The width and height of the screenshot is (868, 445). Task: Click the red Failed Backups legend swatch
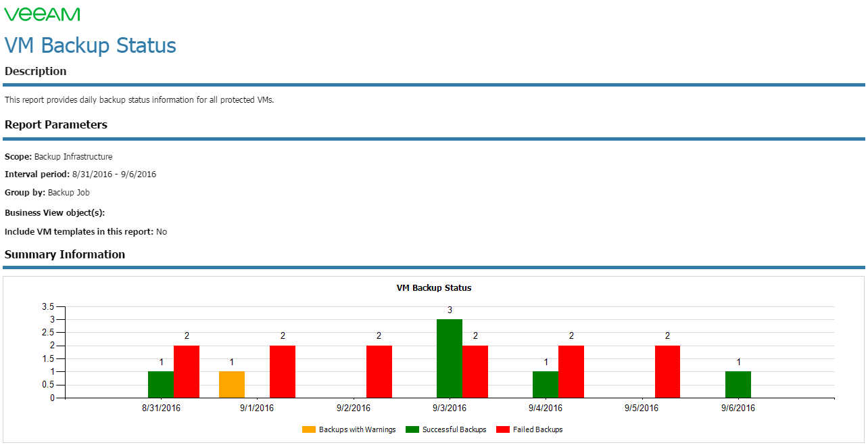click(502, 429)
